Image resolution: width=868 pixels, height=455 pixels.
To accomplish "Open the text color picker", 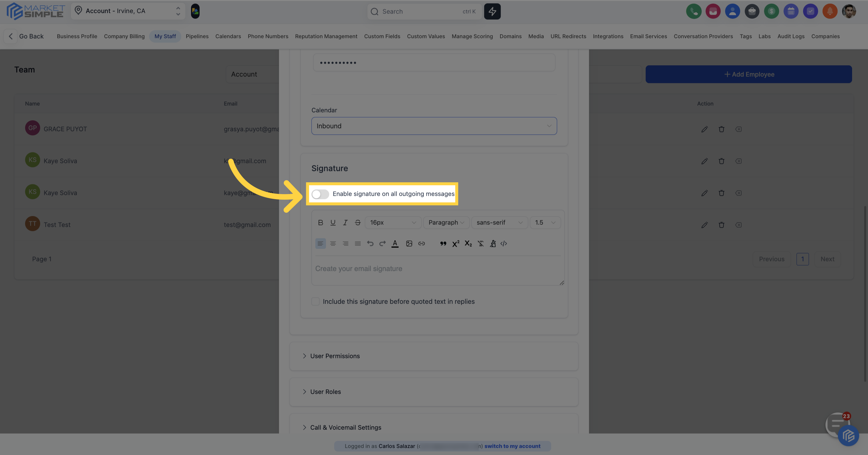I will [x=395, y=243].
